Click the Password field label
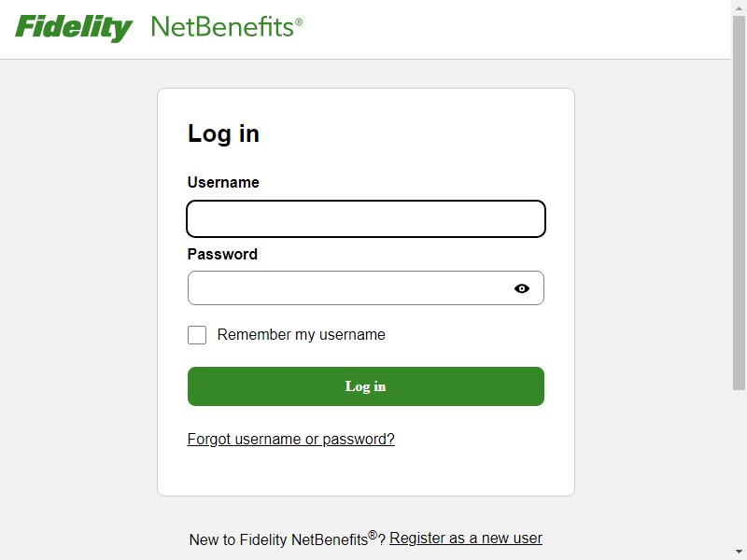The image size is (747, 560). [222, 254]
